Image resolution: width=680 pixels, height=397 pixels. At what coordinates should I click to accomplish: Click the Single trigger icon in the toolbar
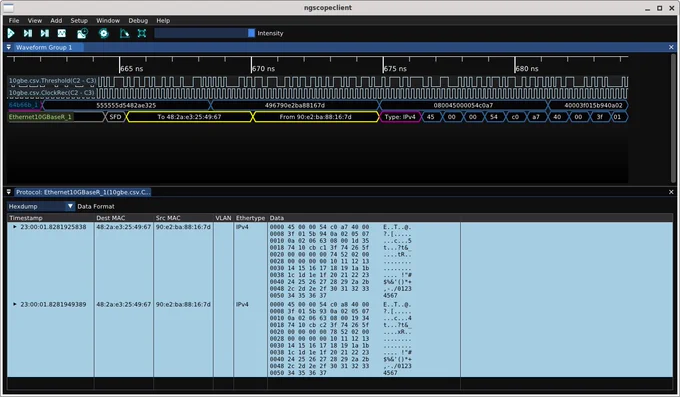(28, 33)
